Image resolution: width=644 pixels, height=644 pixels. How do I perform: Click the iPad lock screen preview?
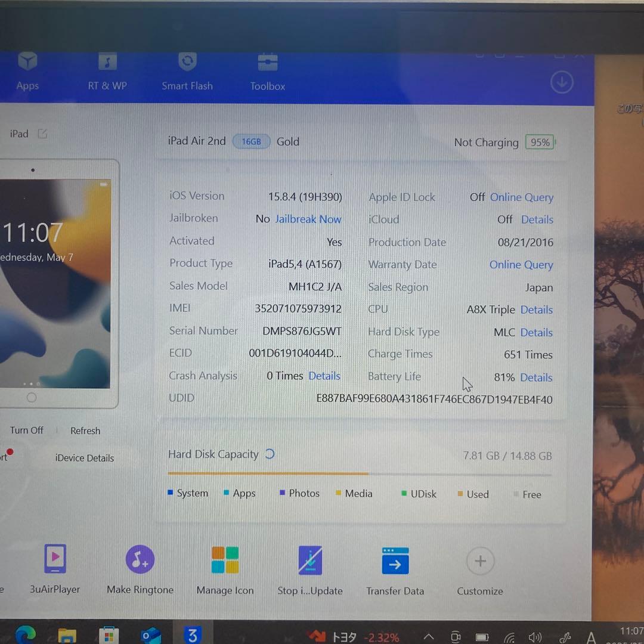coord(55,283)
